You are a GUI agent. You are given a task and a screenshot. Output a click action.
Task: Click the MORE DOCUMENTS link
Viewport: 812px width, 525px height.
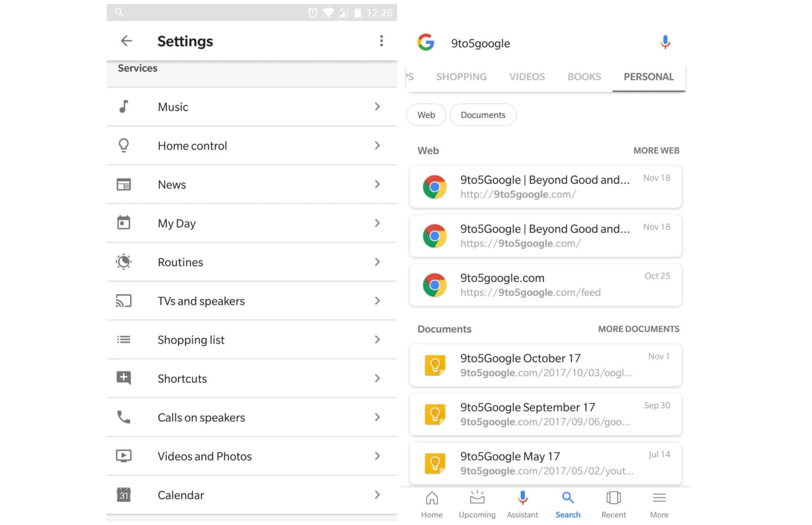click(x=638, y=329)
